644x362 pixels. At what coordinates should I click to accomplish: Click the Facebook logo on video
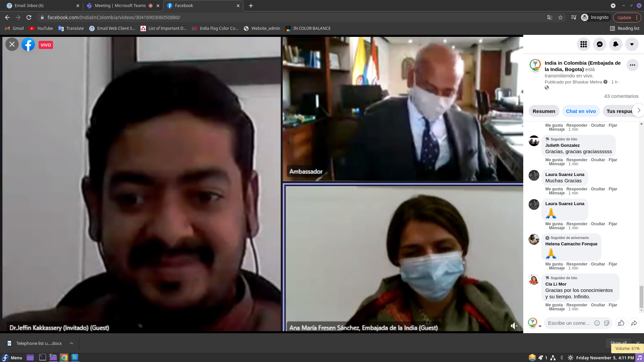28,45
